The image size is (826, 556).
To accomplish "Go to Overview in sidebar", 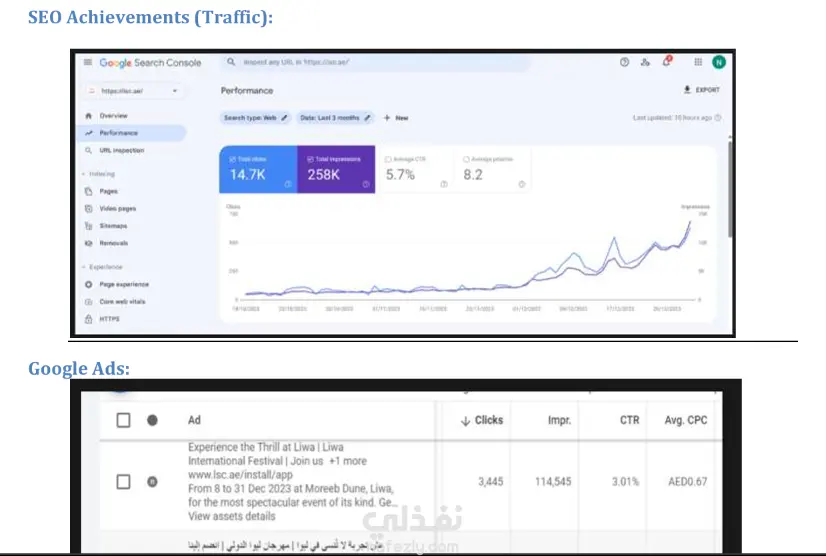I will tap(113, 115).
